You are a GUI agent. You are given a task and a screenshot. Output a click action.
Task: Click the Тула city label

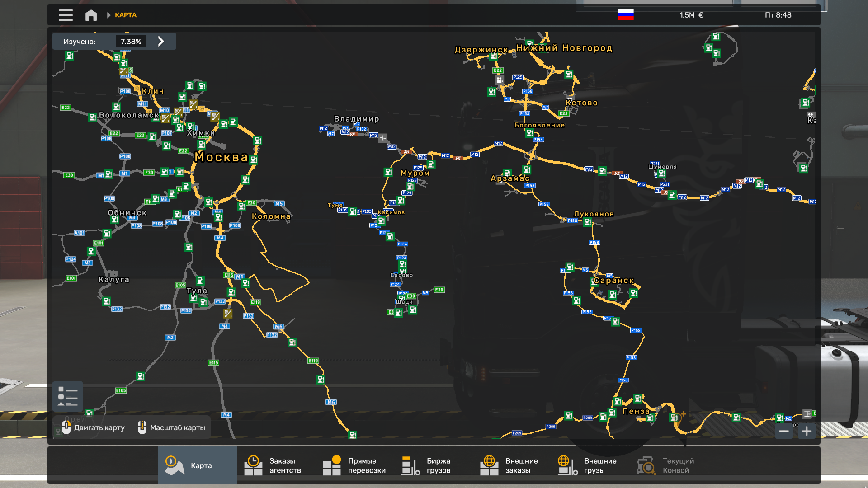coord(197,291)
